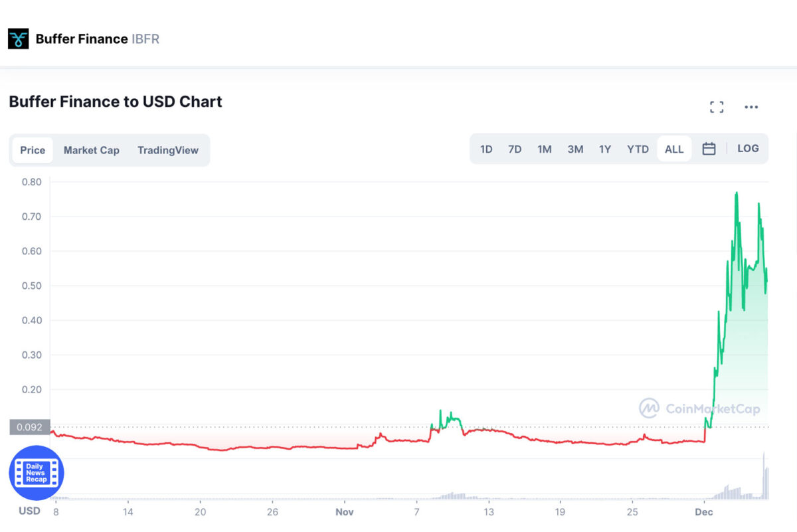The image size is (797, 532).
Task: Switch to the Price tab
Action: [x=33, y=150]
